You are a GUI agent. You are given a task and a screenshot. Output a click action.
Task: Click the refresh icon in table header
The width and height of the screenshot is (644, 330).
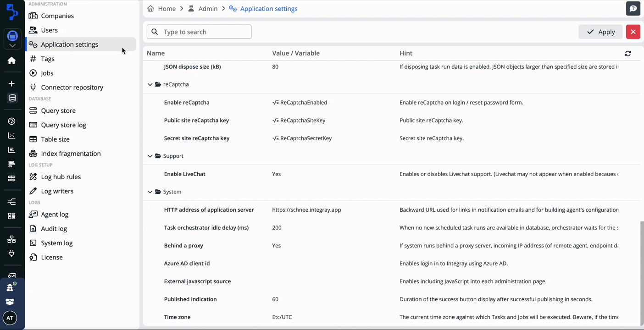coord(627,54)
